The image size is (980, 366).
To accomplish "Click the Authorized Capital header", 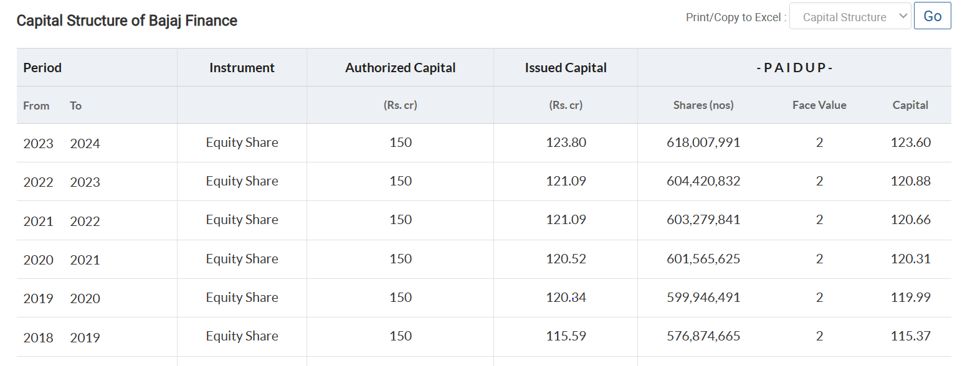I will 401,68.
